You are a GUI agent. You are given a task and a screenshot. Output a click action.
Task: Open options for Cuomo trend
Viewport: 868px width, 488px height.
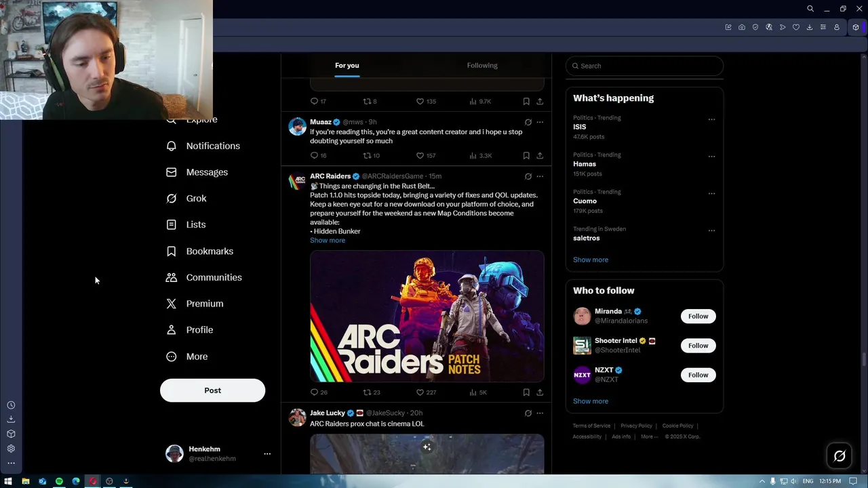[711, 193]
